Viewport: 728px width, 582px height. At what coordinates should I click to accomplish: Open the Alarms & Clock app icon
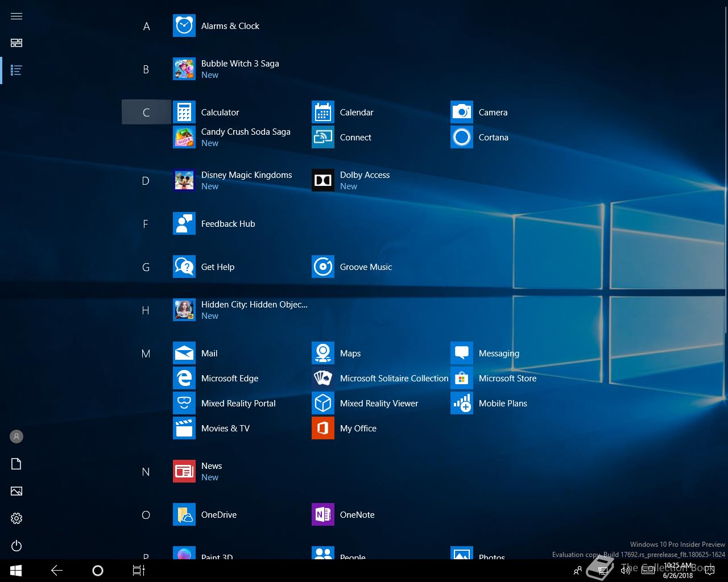[x=184, y=26]
